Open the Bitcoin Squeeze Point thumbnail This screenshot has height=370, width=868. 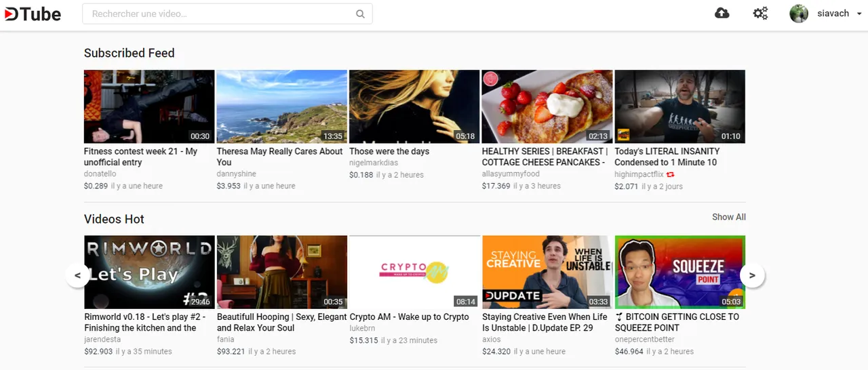(679, 272)
